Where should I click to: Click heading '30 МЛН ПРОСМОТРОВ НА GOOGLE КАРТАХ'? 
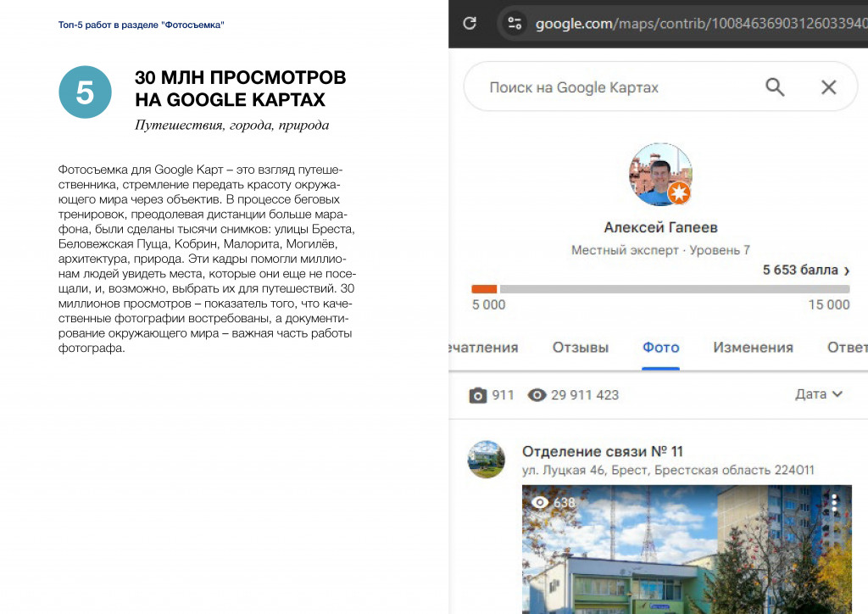coord(240,88)
